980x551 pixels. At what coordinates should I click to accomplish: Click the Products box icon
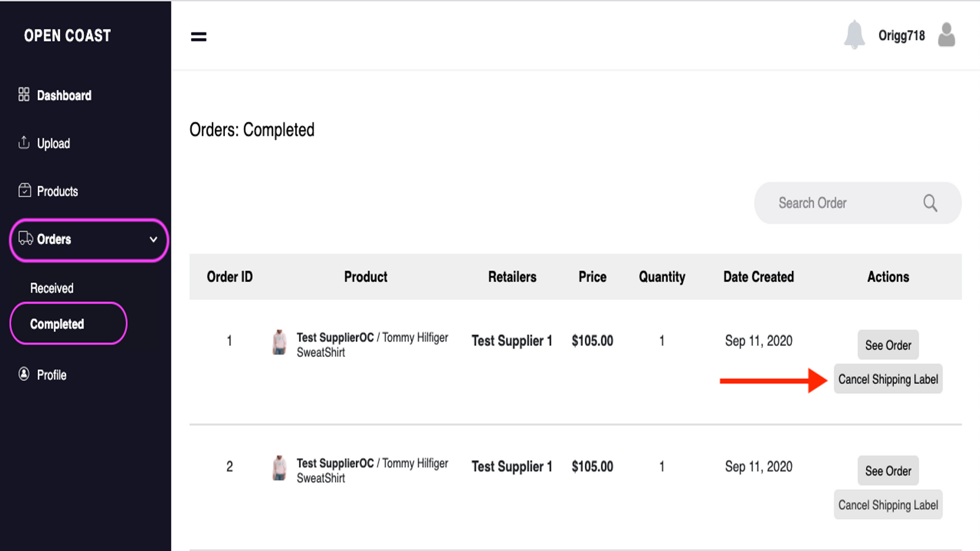24,190
